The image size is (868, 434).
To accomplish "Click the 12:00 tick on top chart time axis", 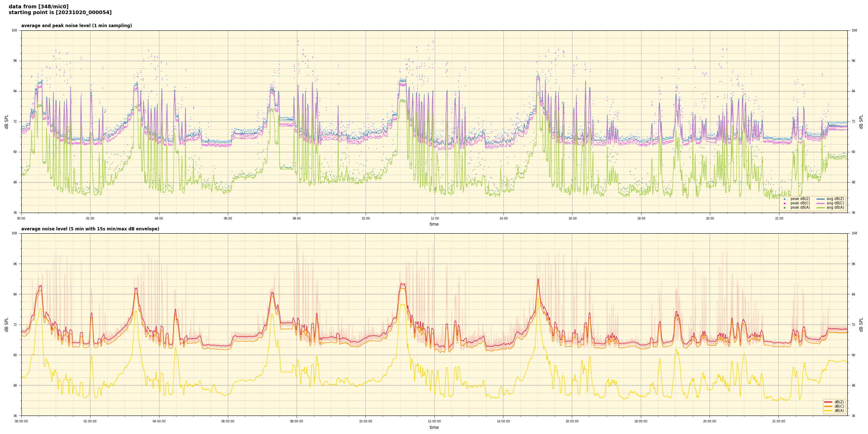I will pos(434,218).
